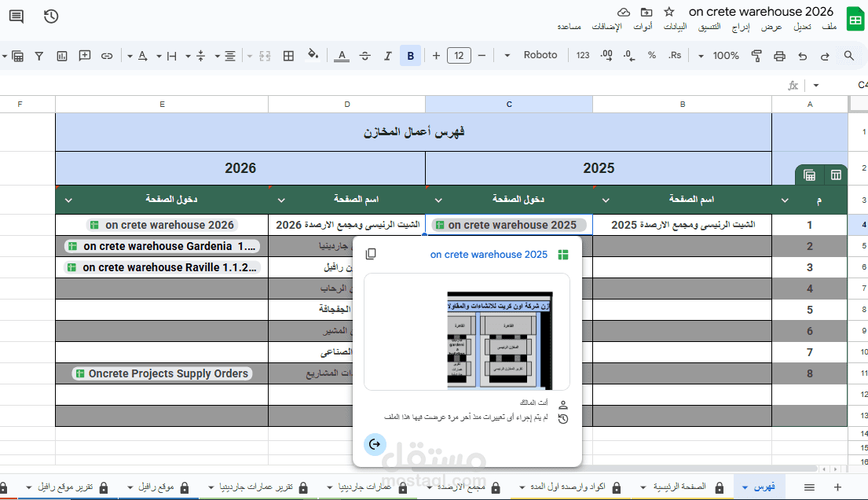Open the التنسيق menu
The image size is (868, 500).
pos(709,26)
